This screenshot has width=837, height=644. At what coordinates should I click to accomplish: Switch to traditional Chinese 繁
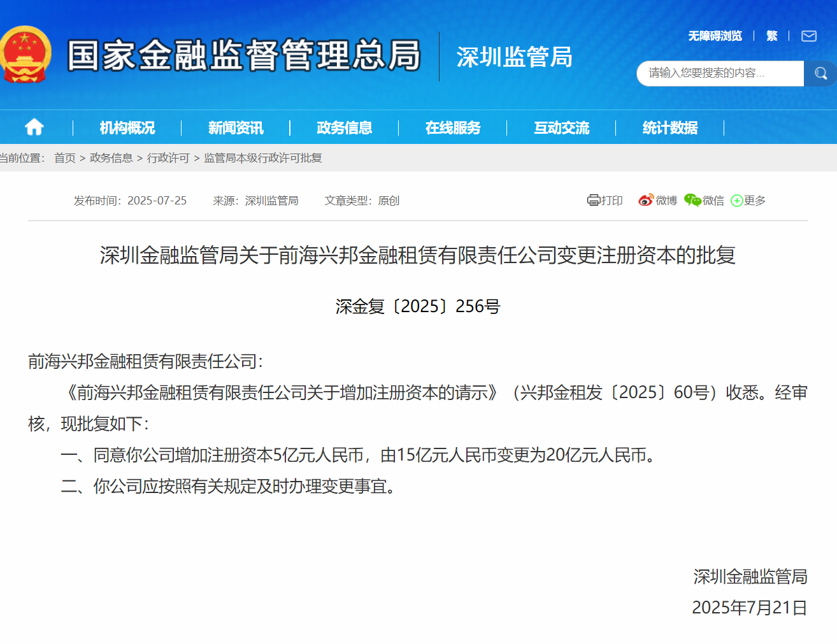pyautogui.click(x=772, y=36)
